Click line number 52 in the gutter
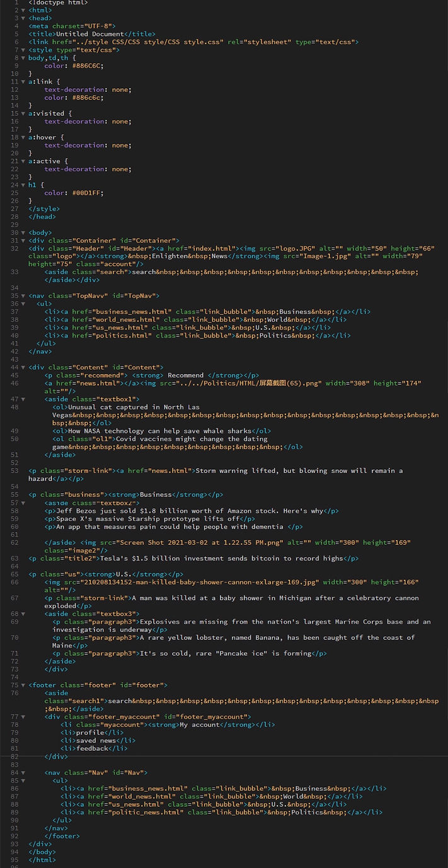This screenshot has height=868, width=448. point(14,463)
